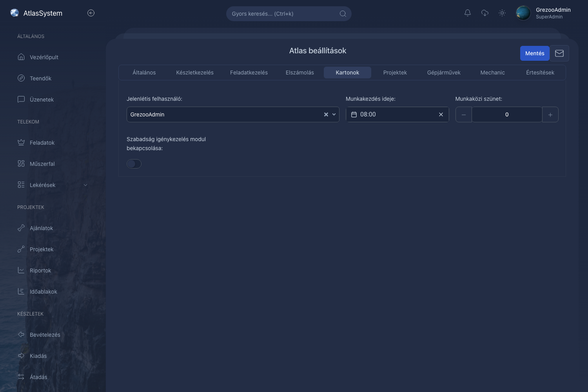Collapse the sidebar with the back arrow icon
The image size is (588, 392).
91,13
